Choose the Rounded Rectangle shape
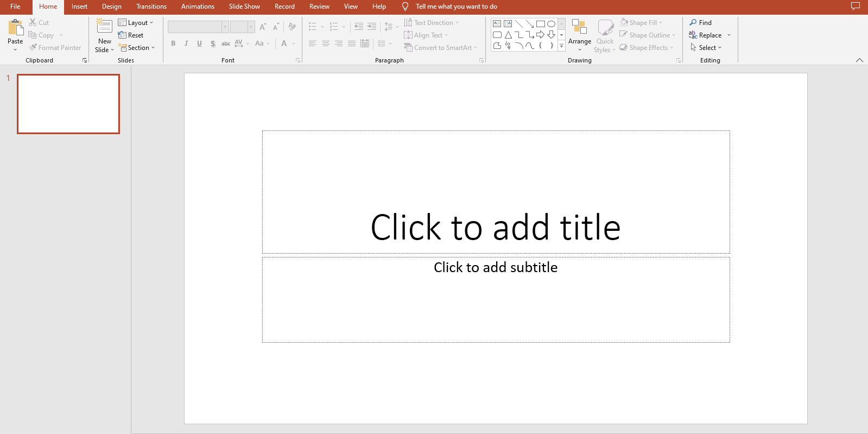The width and height of the screenshot is (868, 434). click(497, 35)
